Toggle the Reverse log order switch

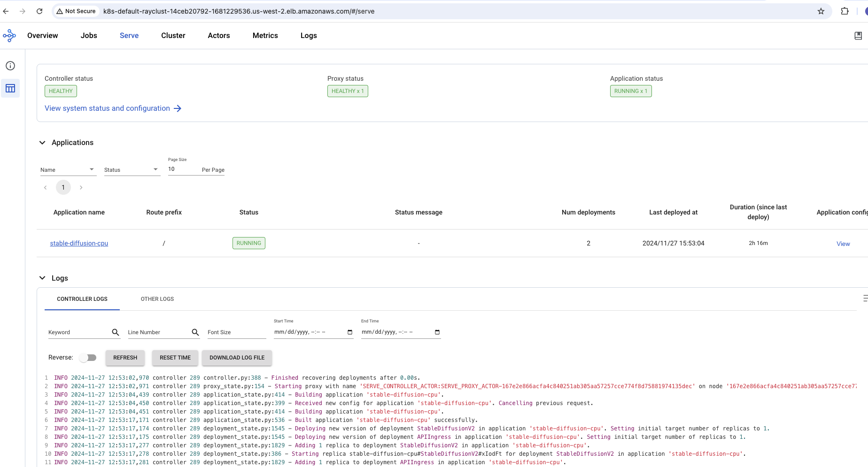(88, 358)
